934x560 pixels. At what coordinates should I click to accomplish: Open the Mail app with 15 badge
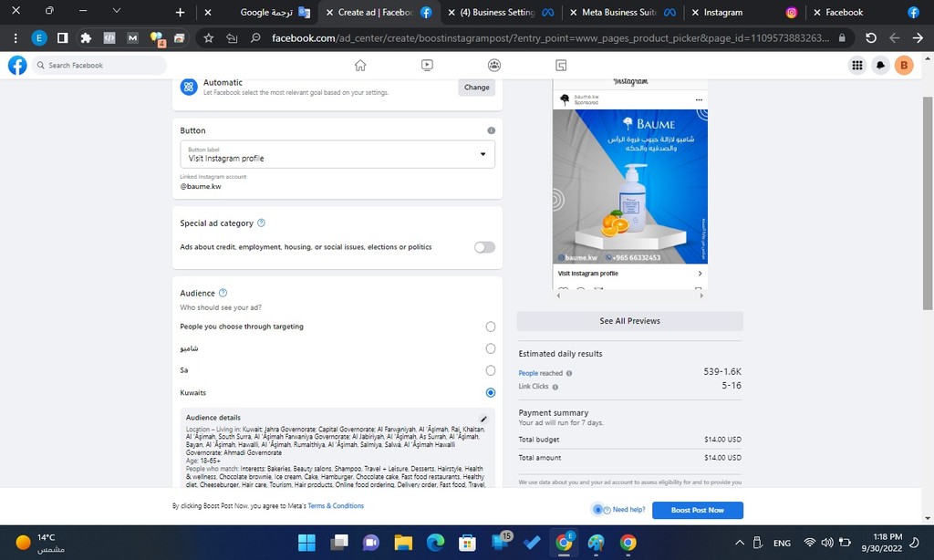tap(501, 541)
